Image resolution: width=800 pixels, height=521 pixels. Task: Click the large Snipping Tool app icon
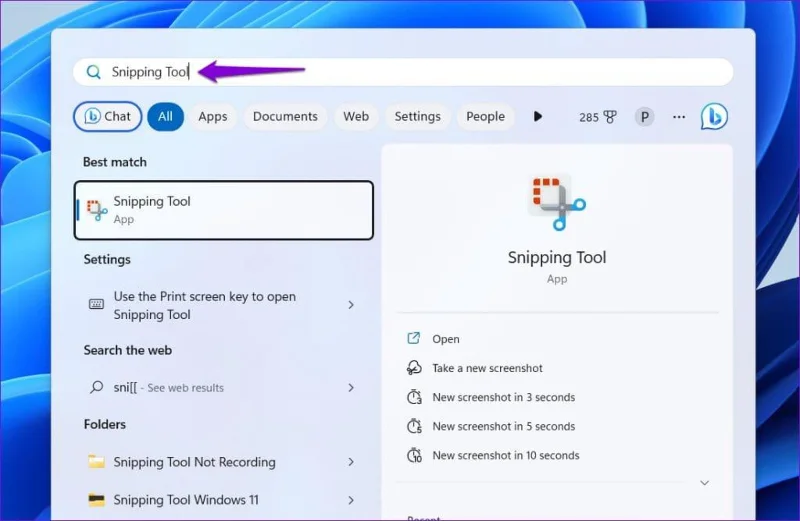pyautogui.click(x=557, y=202)
